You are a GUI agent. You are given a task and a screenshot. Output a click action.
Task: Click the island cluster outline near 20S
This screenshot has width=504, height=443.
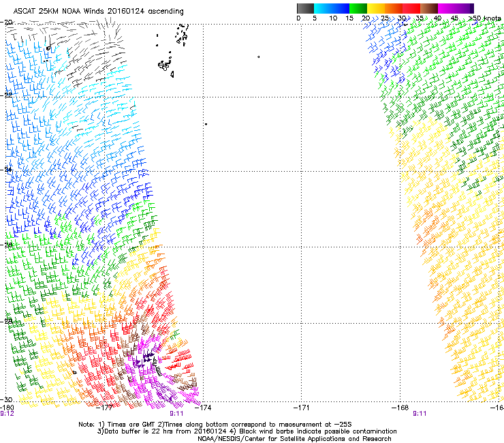pyautogui.click(x=182, y=34)
